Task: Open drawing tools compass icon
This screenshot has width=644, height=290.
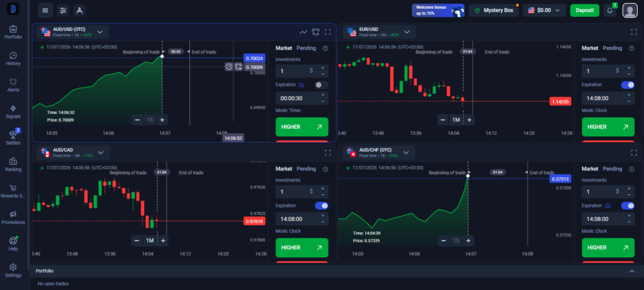Action: tap(80, 10)
